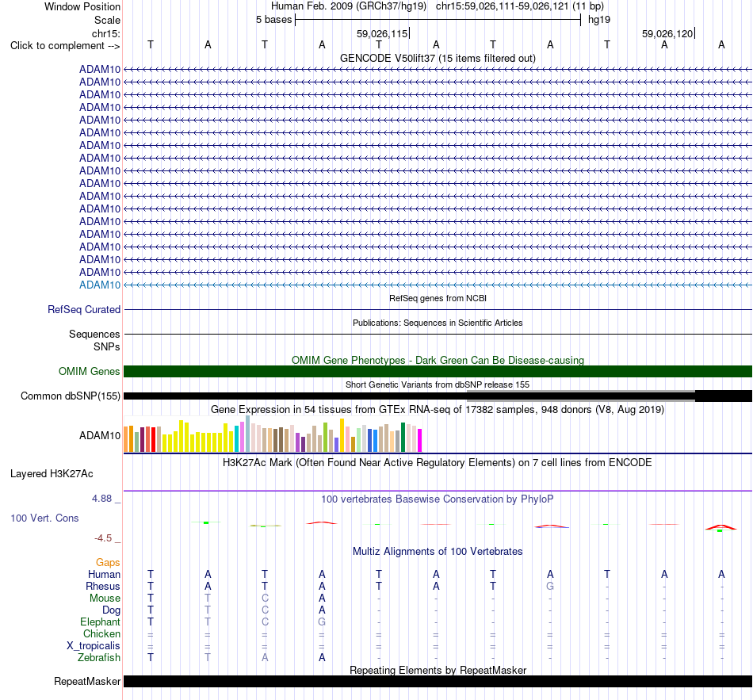753x700 pixels.
Task: Click the G base in the Elephant row
Action: point(322,622)
